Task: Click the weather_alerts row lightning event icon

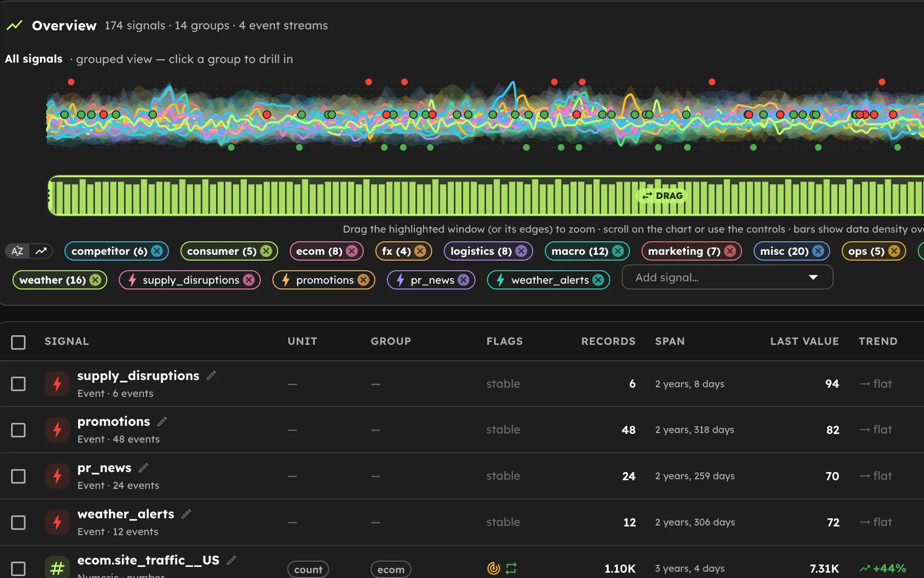Action: point(57,523)
